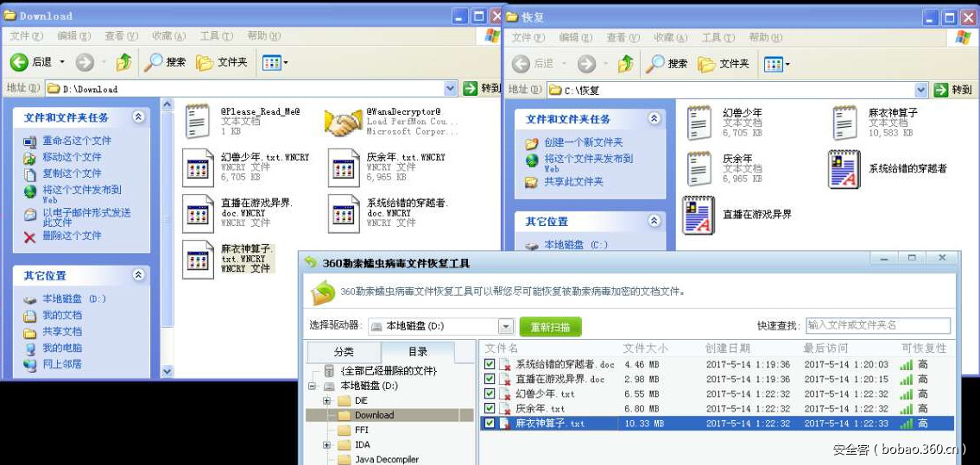Viewport: 980px width, 465px height.
Task: Open Views menu in Download window toolbar
Action: point(275,62)
